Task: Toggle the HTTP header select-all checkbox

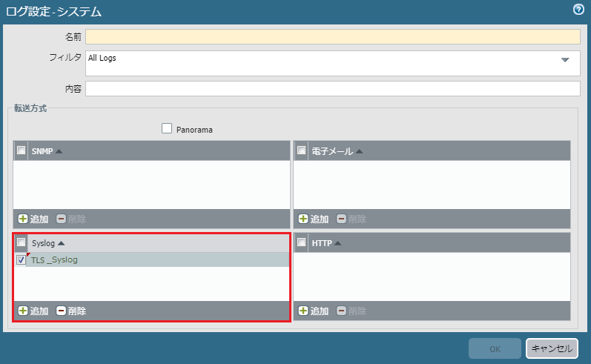Action: pyautogui.click(x=301, y=242)
